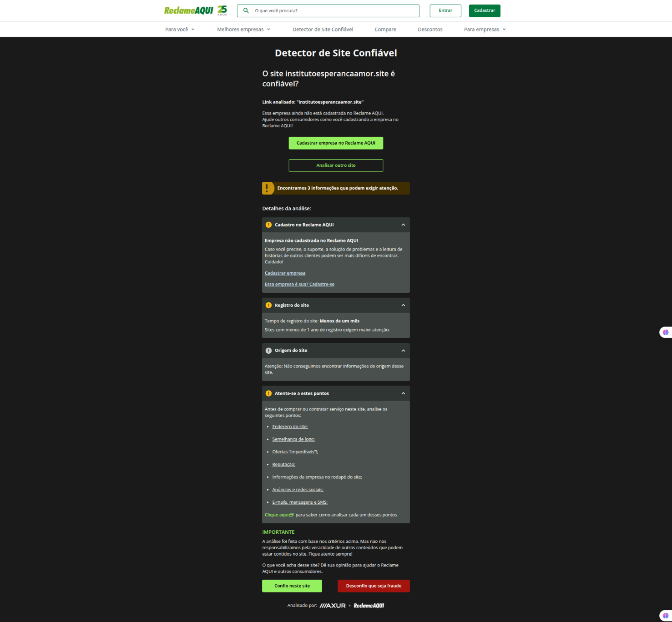The width and height of the screenshot is (672, 622).
Task: Click the warning icon beside Atente-se a estes pontos
Action: pyautogui.click(x=268, y=393)
